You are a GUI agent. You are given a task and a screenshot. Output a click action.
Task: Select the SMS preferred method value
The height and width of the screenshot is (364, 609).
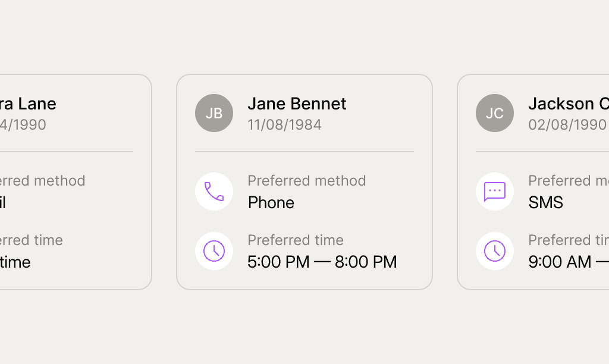(545, 203)
